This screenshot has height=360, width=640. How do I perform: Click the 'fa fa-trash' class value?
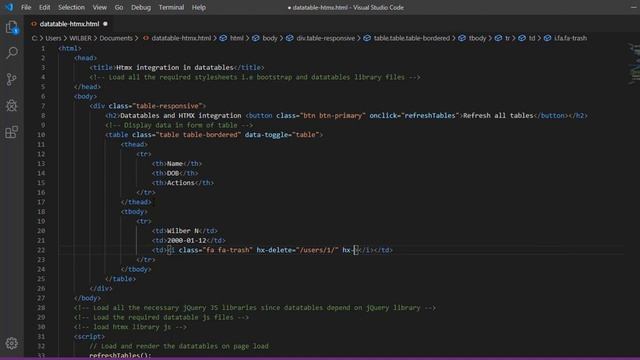coord(228,250)
